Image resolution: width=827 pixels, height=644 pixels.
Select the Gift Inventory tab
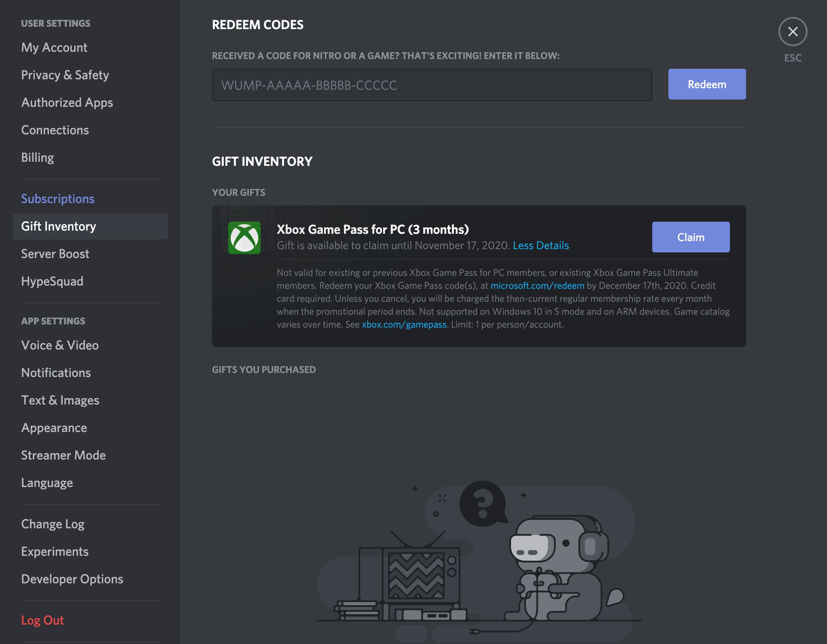59,226
